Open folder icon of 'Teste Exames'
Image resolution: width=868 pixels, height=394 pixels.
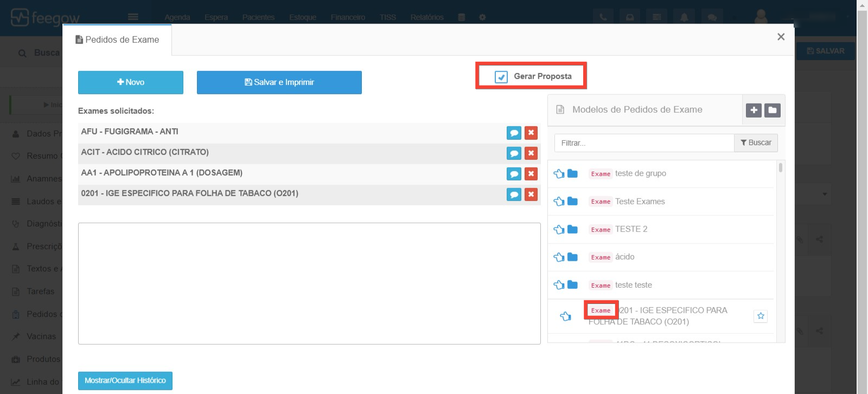click(572, 201)
